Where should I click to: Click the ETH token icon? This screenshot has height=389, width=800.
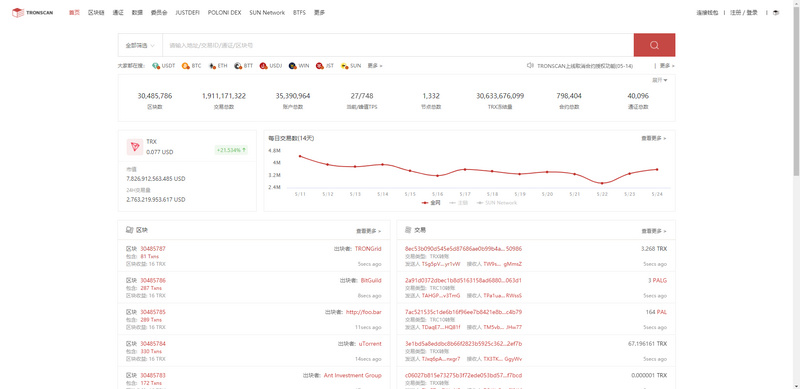tap(212, 66)
